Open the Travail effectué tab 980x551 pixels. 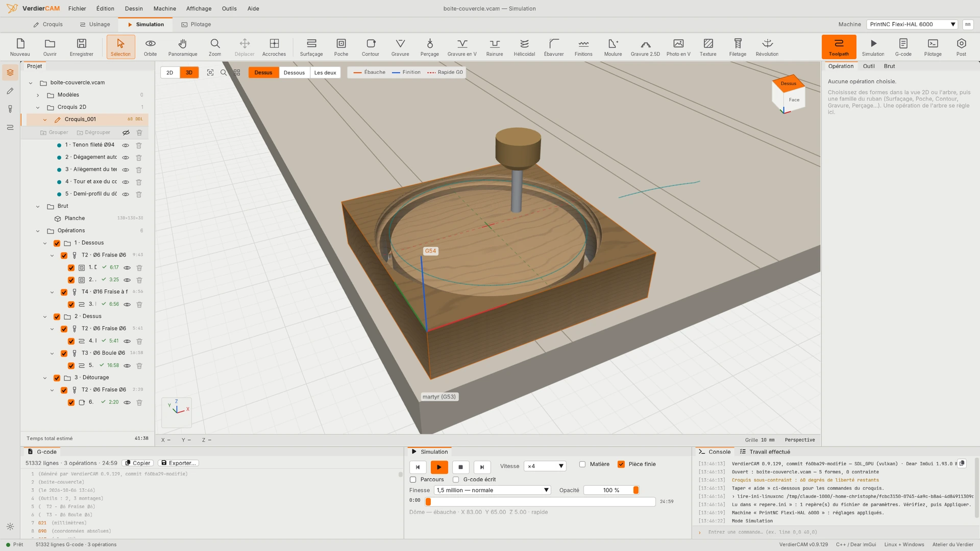pos(765,452)
